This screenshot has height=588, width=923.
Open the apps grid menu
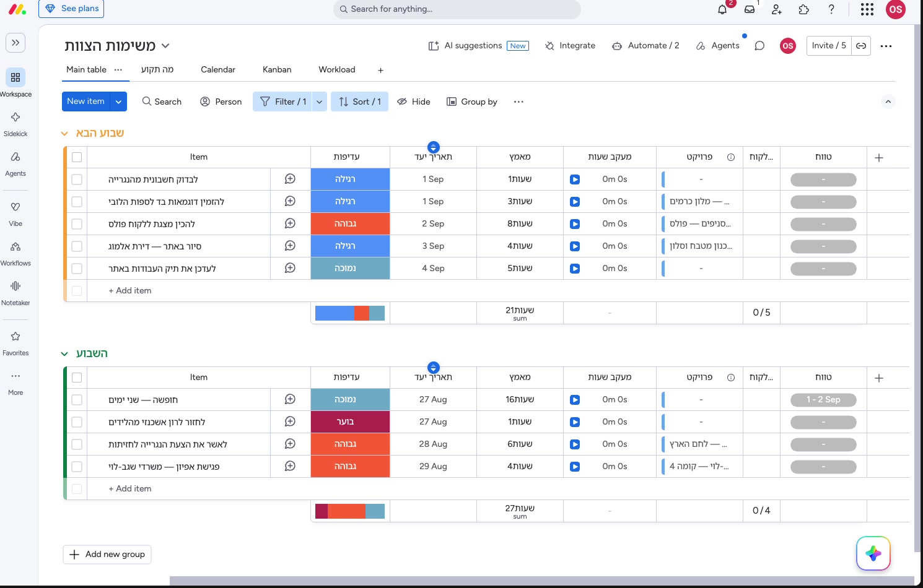(x=867, y=9)
